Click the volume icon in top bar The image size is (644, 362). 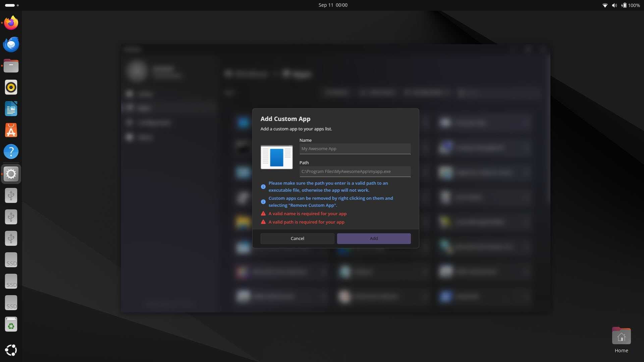click(x=614, y=5)
